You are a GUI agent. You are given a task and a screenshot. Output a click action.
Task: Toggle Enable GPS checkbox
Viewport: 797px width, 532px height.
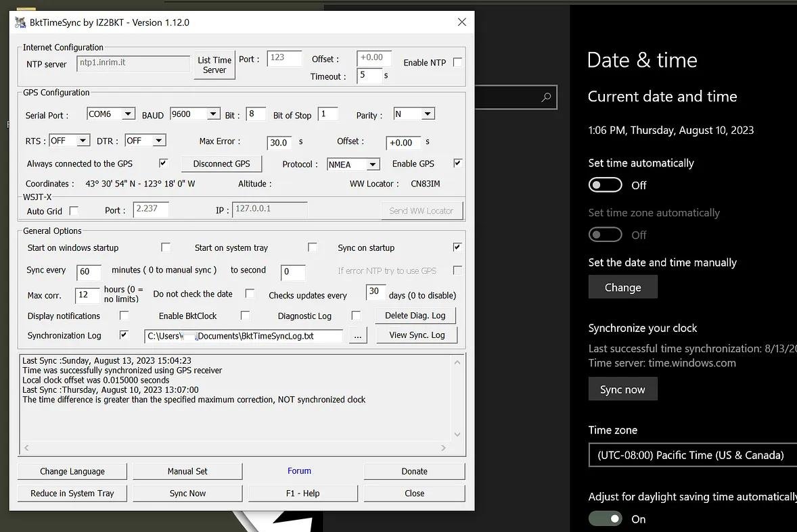click(457, 163)
